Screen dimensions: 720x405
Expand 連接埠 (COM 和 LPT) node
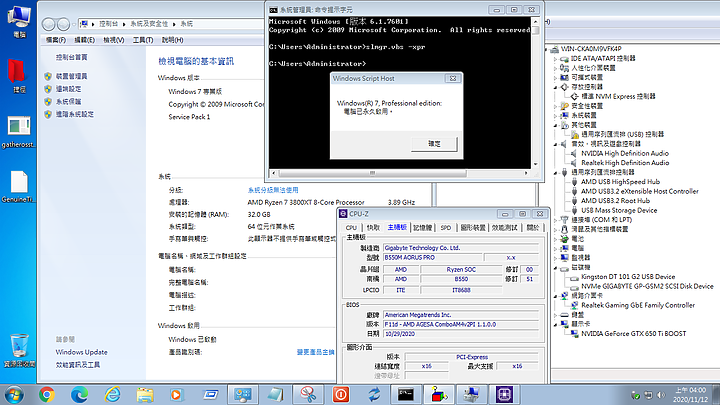[556, 220]
